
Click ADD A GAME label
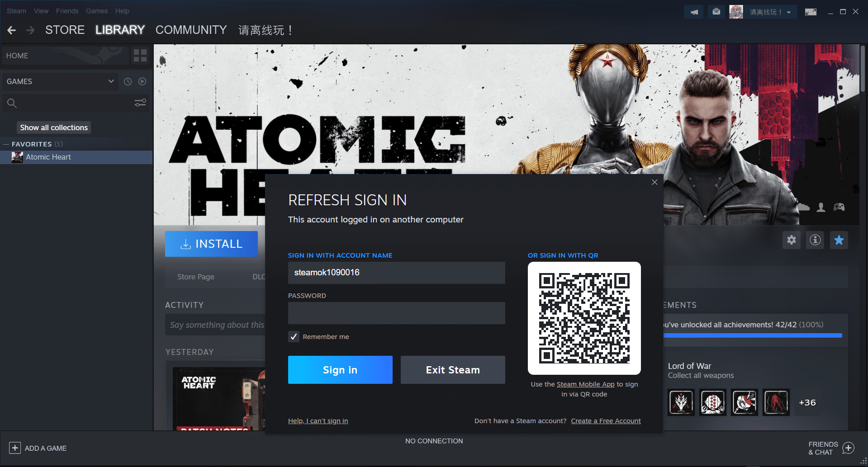pyautogui.click(x=46, y=448)
